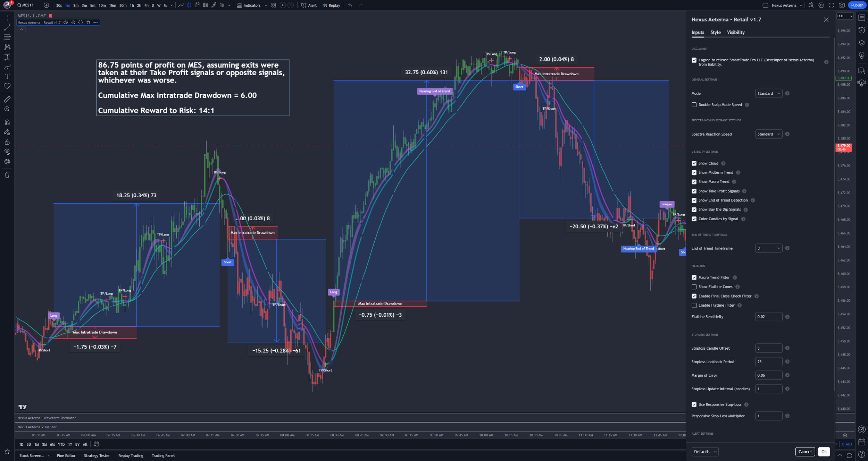Open End of Trend Timeframe dropdown
Image resolution: width=868 pixels, height=461 pixels.
click(x=768, y=248)
